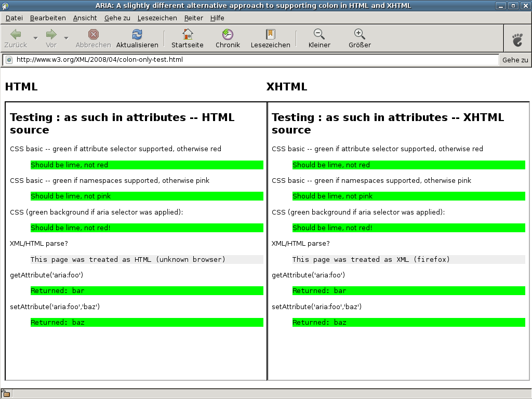The height and width of the screenshot is (399, 532).
Task: Close the browser window
Action: click(x=525, y=6)
